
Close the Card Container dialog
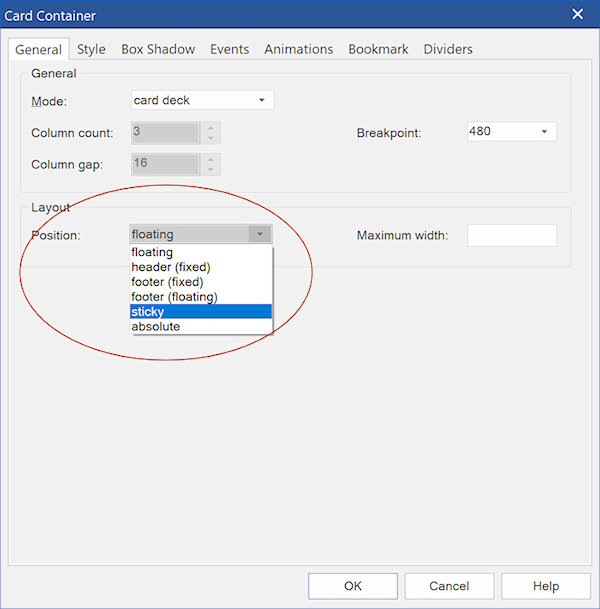click(577, 14)
